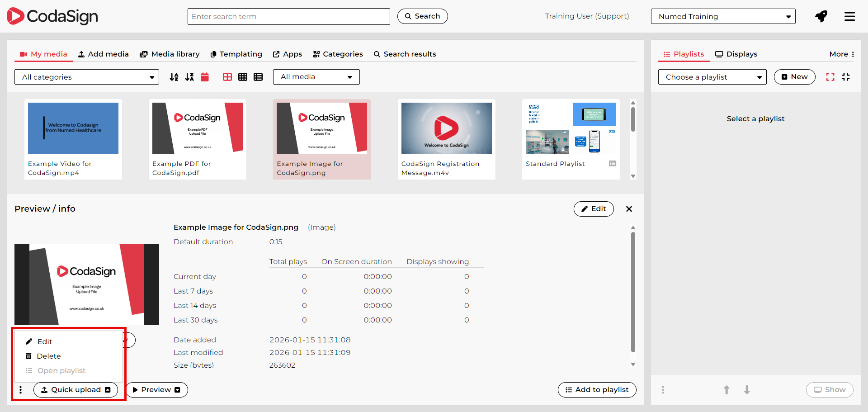Open the All categories dropdown
Screen dimensions: 868x412
87,77
